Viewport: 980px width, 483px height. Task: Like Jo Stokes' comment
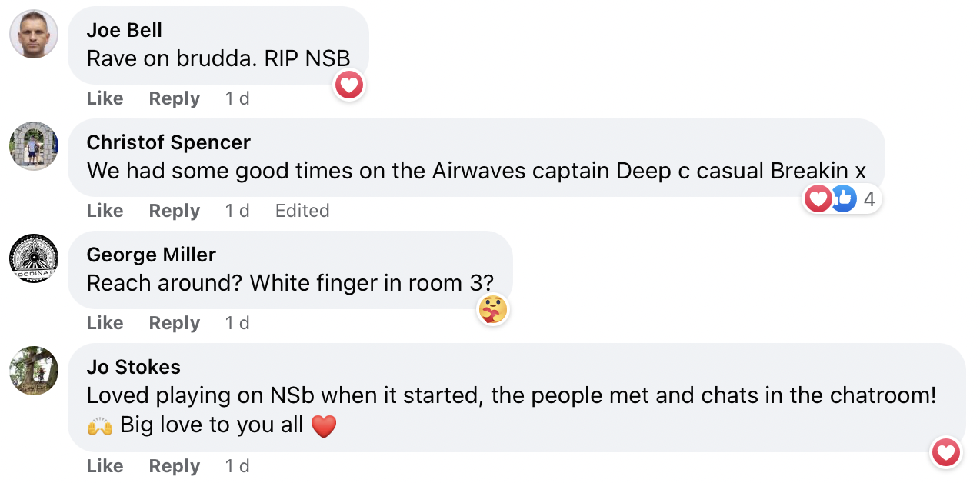coord(105,466)
